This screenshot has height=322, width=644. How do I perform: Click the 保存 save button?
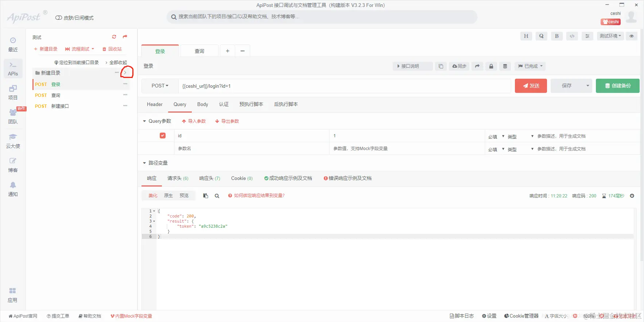[x=567, y=86]
